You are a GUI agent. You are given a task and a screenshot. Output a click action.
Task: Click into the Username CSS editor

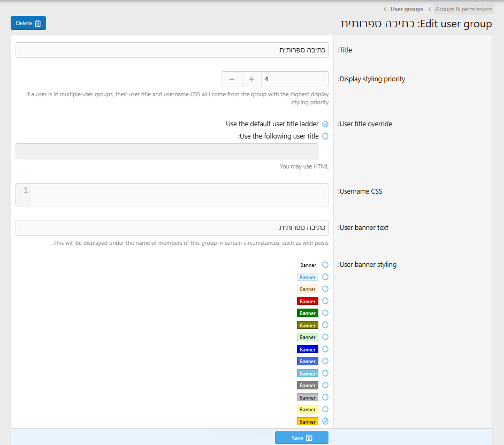coord(178,195)
